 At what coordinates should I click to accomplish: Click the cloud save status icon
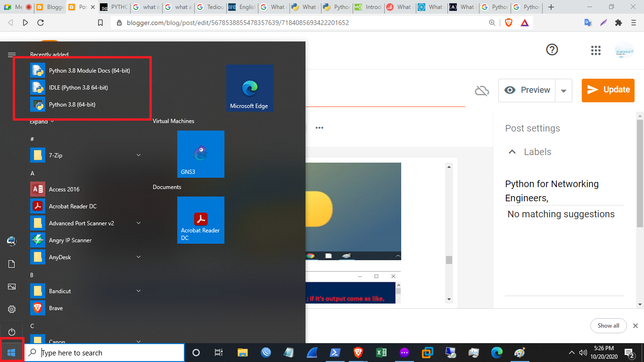coord(482,90)
